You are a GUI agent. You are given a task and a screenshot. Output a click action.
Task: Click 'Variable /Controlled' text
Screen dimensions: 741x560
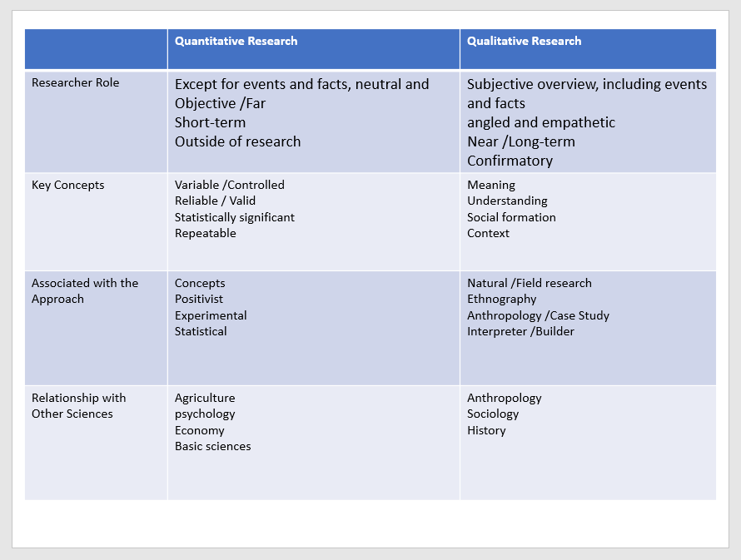(x=229, y=185)
